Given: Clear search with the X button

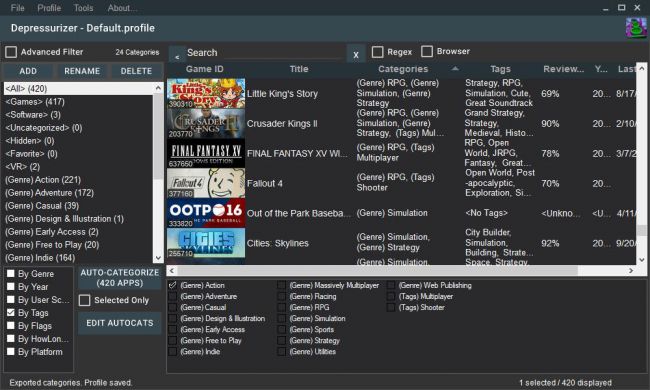Looking at the screenshot, I should point(356,54).
